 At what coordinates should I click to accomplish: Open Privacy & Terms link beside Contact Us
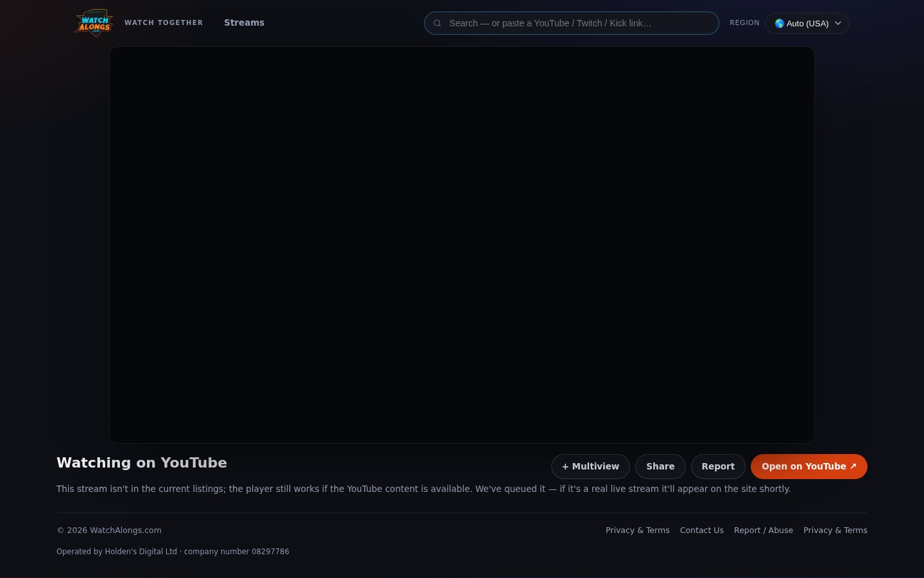pos(638,530)
